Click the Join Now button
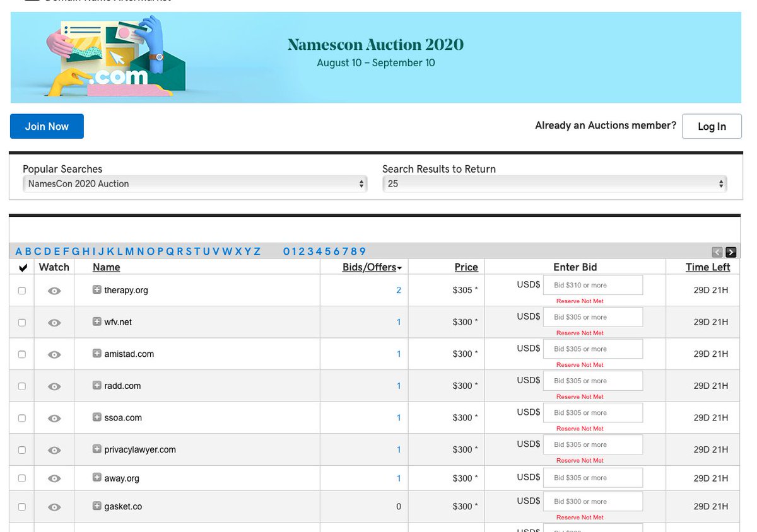 (47, 126)
